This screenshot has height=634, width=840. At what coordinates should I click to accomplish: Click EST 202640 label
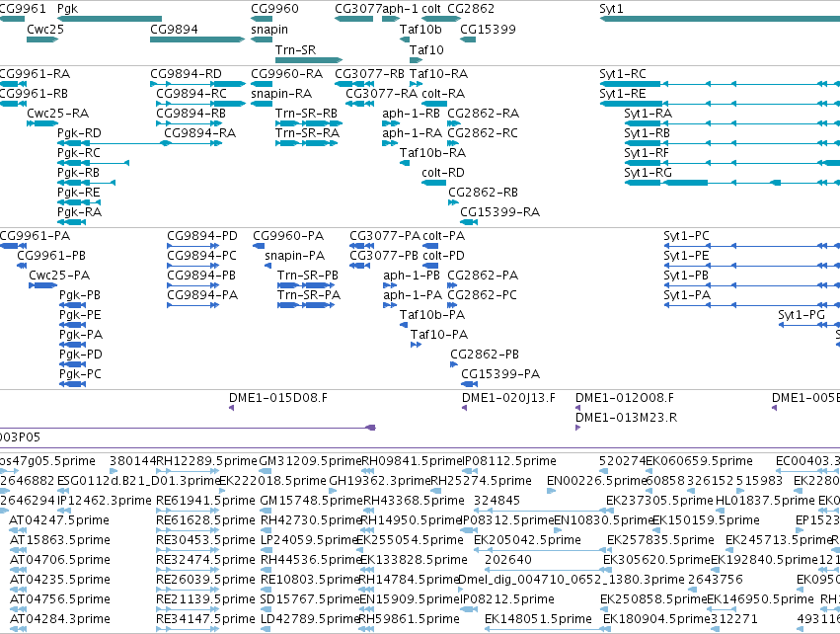point(508,560)
